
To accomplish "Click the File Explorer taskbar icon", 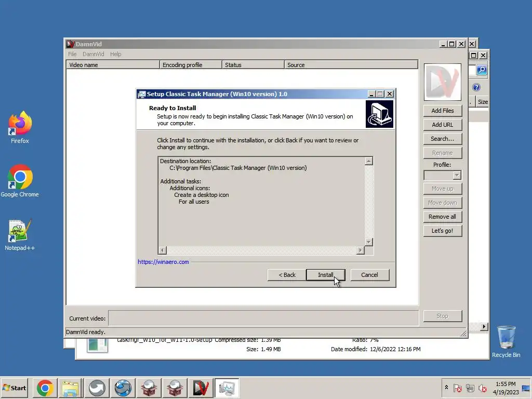I will [x=71, y=388].
